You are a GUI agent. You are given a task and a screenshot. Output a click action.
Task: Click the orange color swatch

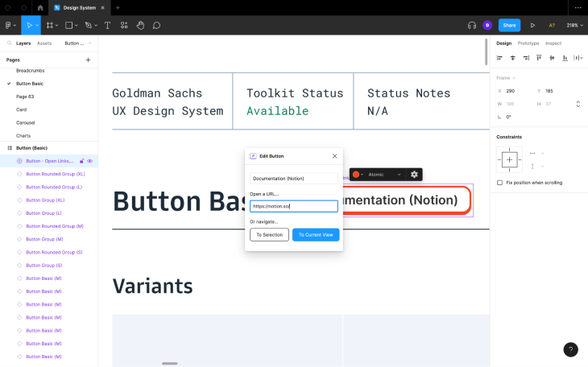(x=356, y=175)
